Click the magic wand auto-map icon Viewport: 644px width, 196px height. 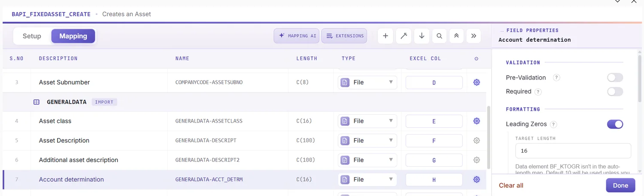[x=404, y=36]
